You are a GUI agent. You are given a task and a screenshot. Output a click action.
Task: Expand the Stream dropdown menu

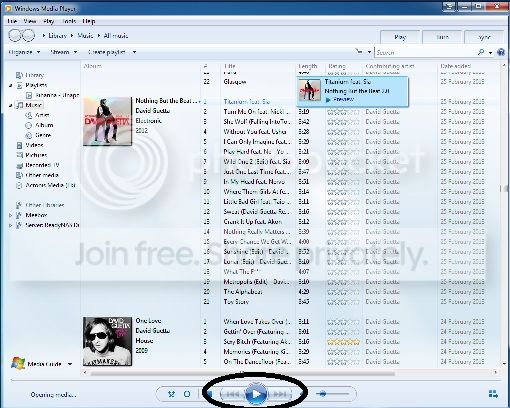[64, 52]
